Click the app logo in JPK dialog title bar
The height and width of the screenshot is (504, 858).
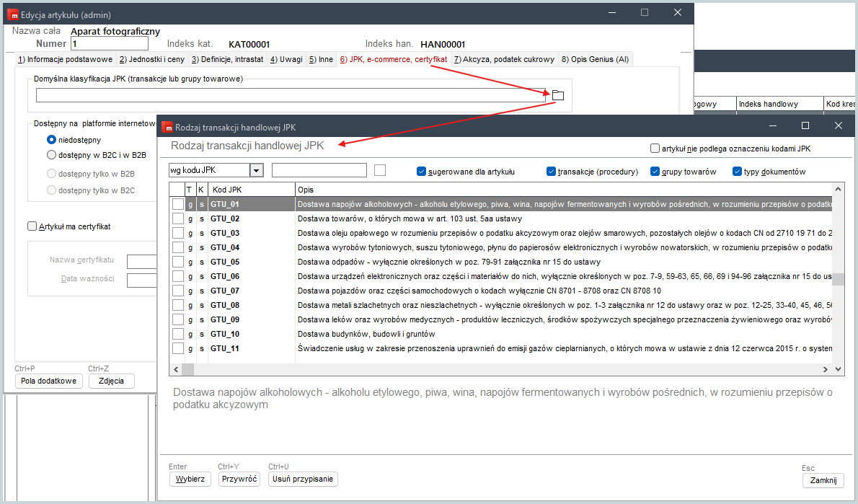click(x=167, y=127)
